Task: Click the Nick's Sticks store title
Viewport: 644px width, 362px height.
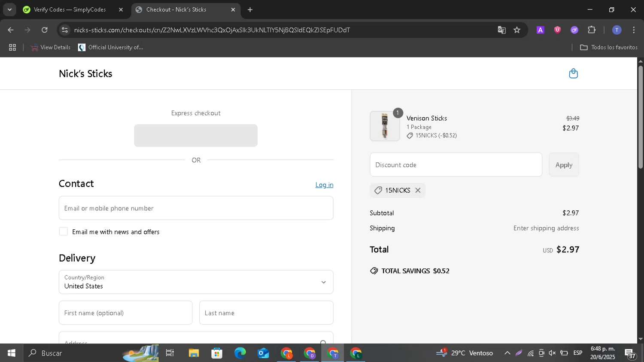Action: (x=85, y=73)
